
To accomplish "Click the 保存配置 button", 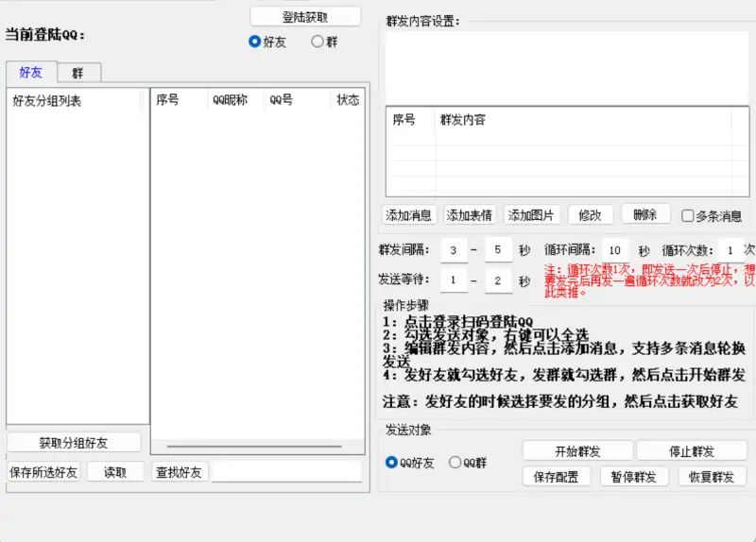I will click(556, 477).
